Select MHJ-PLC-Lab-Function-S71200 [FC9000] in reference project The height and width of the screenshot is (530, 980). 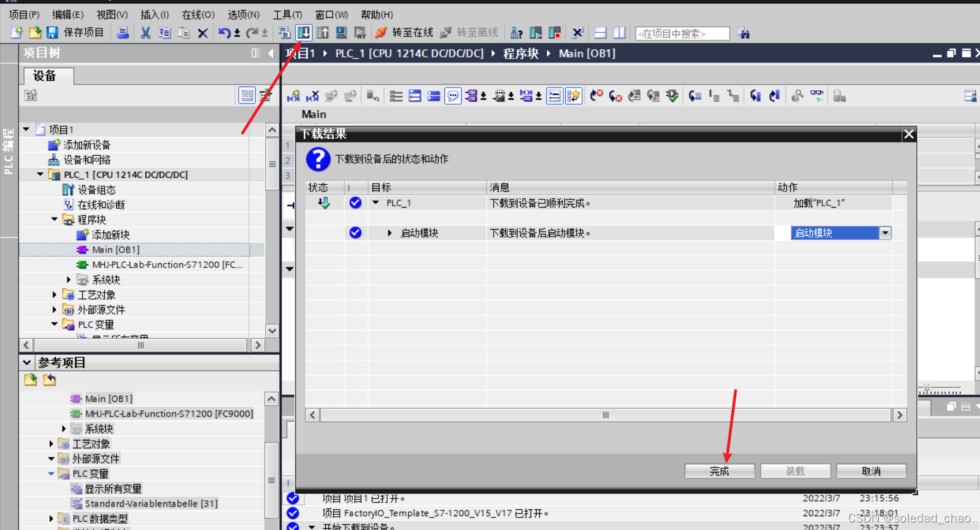pos(169,413)
